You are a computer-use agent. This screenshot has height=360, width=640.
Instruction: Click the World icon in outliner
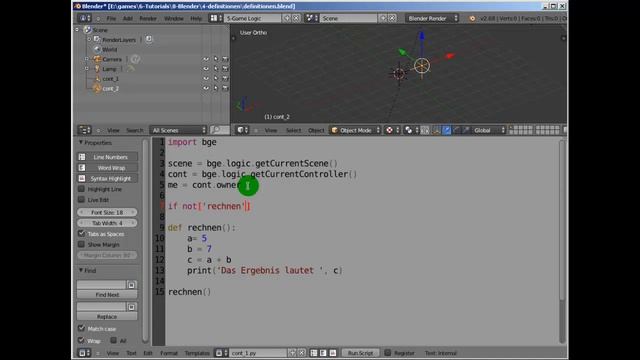(97, 49)
